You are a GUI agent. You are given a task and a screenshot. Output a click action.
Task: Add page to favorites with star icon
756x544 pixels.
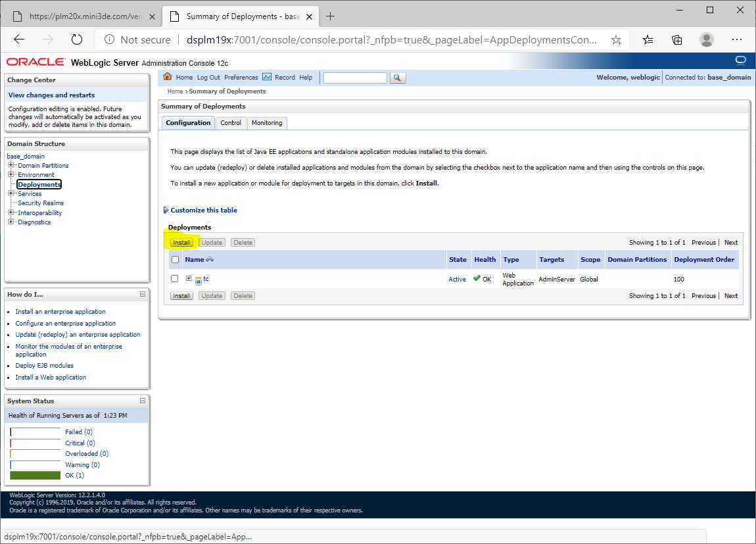point(616,39)
